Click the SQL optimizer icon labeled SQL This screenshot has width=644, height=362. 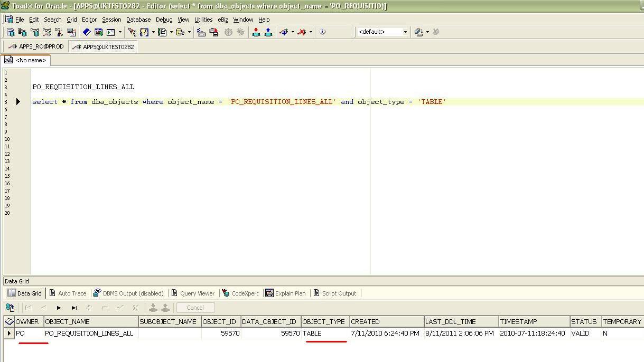[59, 32]
